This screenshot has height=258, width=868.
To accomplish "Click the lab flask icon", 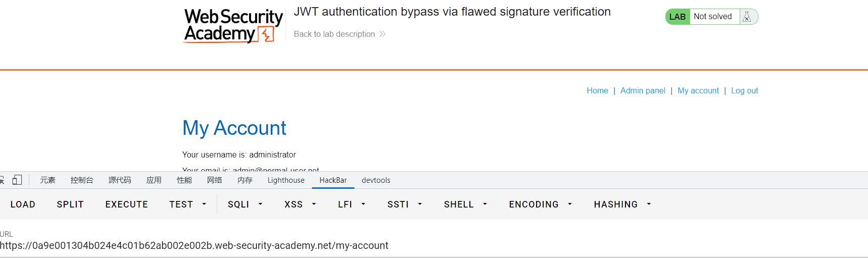I will (747, 17).
